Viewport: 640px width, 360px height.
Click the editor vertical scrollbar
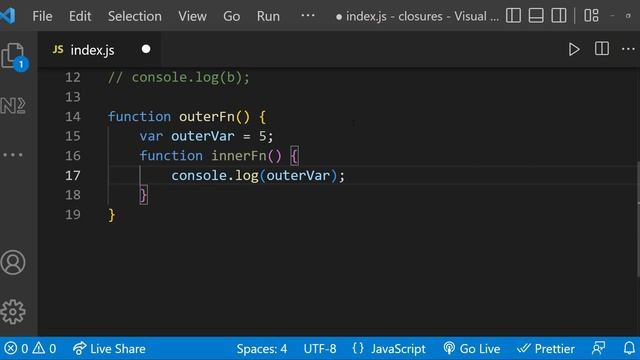[638, 220]
